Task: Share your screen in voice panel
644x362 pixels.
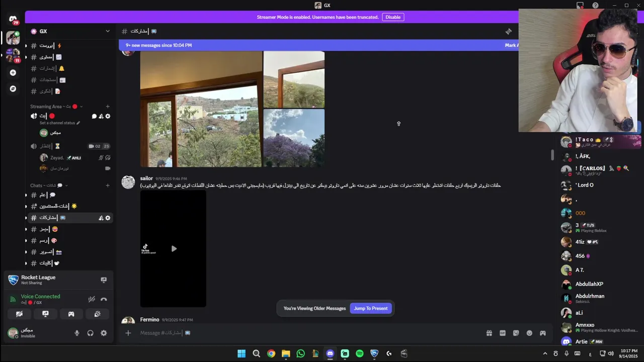Action: [45, 314]
